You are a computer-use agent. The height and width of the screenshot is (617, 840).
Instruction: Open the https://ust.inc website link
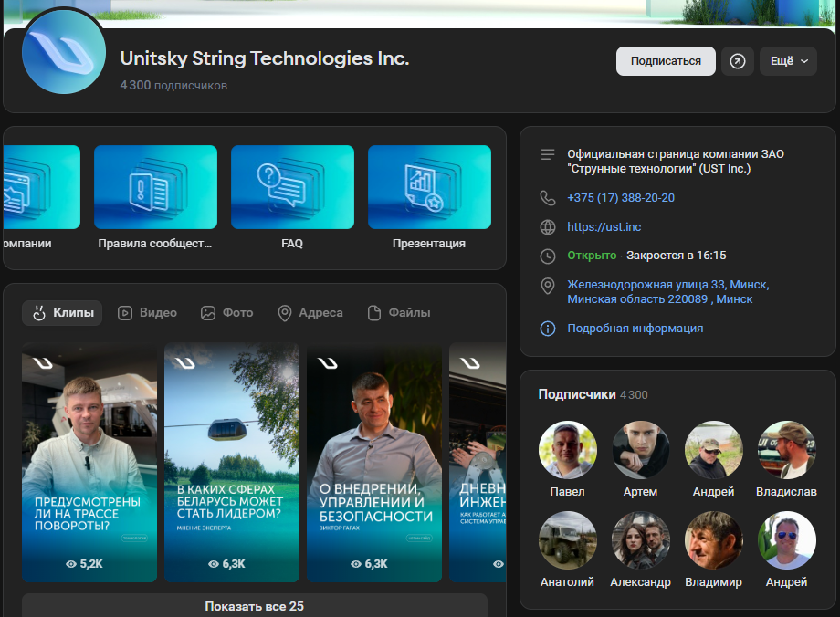[x=604, y=227]
